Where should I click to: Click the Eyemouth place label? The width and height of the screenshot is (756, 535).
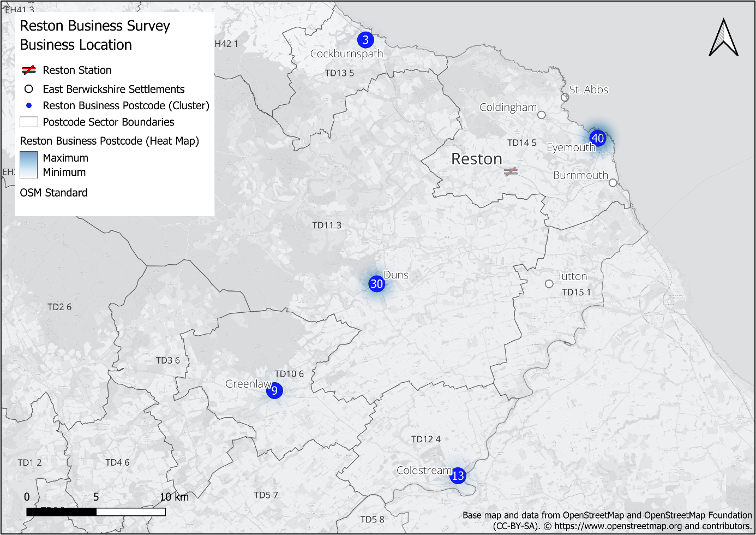click(x=571, y=147)
